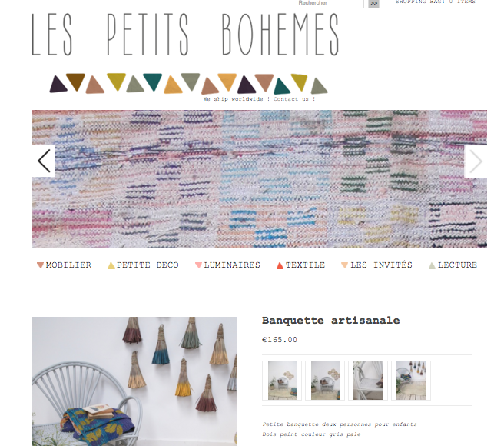Select the first product thumbnail
Screen dimensions: 504x446
click(x=282, y=381)
